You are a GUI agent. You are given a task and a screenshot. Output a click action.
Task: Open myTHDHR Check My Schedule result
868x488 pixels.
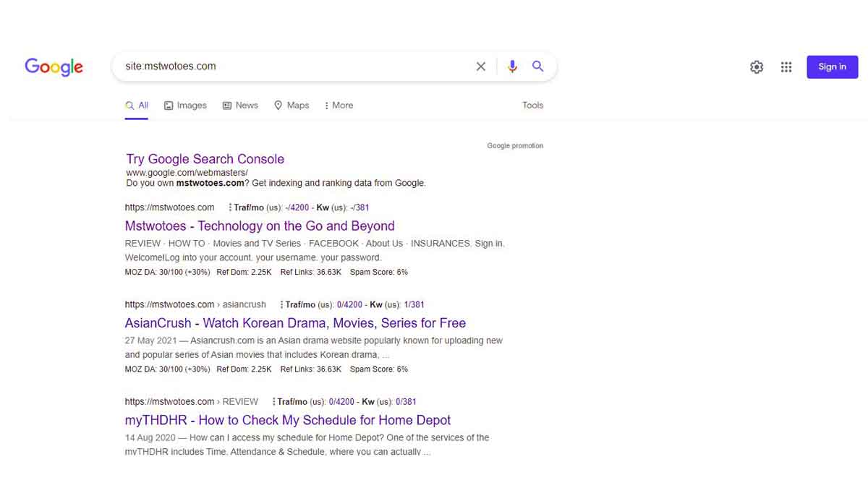(288, 420)
